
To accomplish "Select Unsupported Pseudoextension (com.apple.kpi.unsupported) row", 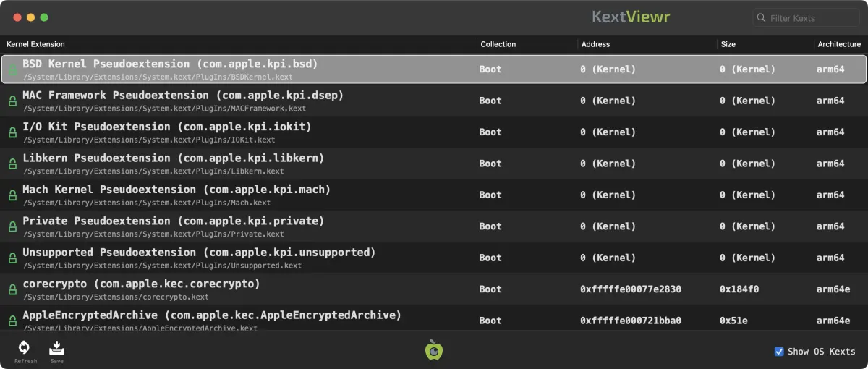I will 434,258.
